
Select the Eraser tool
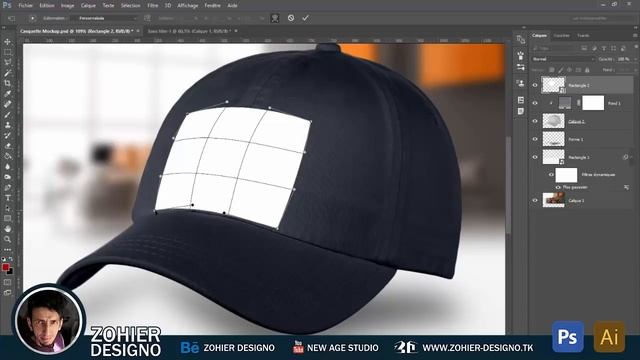click(7, 146)
